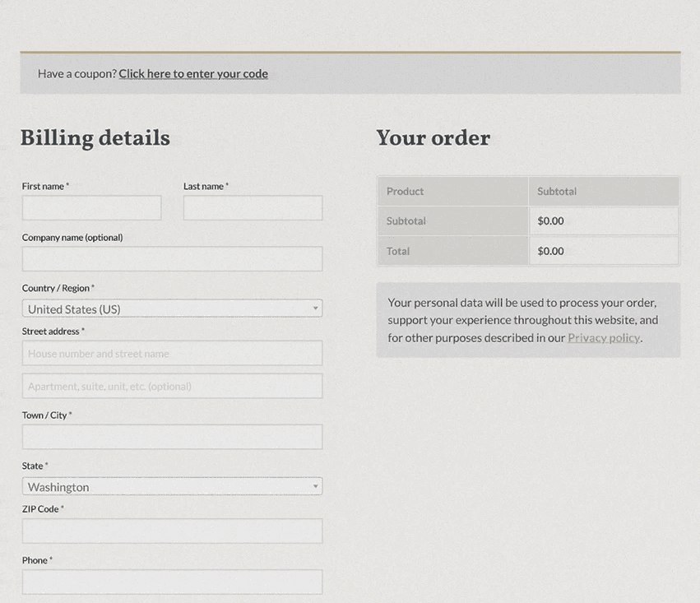The image size is (700, 603).
Task: Click the Apartment, suite, unit field
Action: (172, 386)
